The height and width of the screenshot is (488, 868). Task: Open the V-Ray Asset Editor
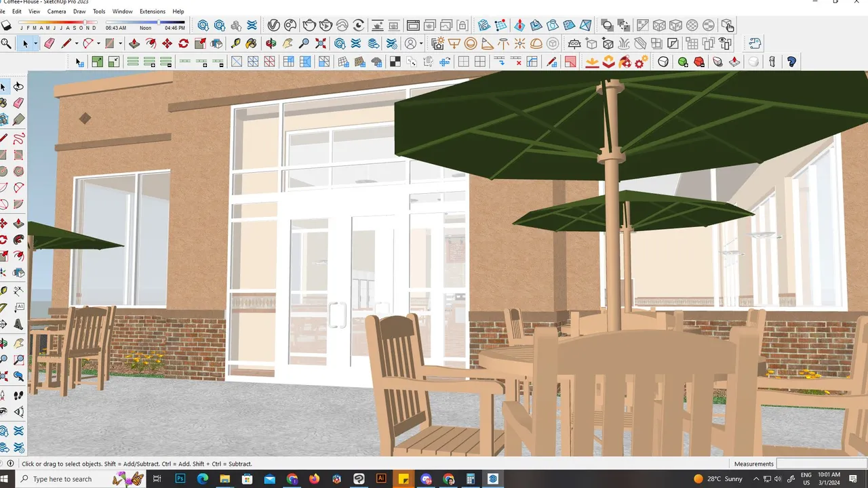click(273, 25)
